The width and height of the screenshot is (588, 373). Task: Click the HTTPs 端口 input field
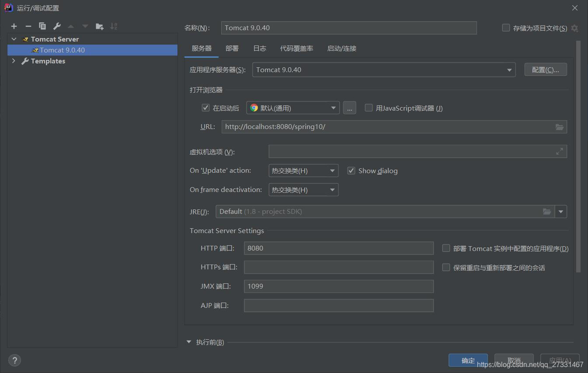(339, 267)
